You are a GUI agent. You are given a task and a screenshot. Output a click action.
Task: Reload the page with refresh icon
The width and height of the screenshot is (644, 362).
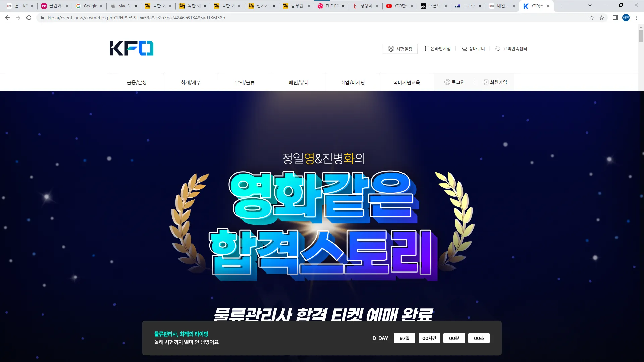coord(29,18)
